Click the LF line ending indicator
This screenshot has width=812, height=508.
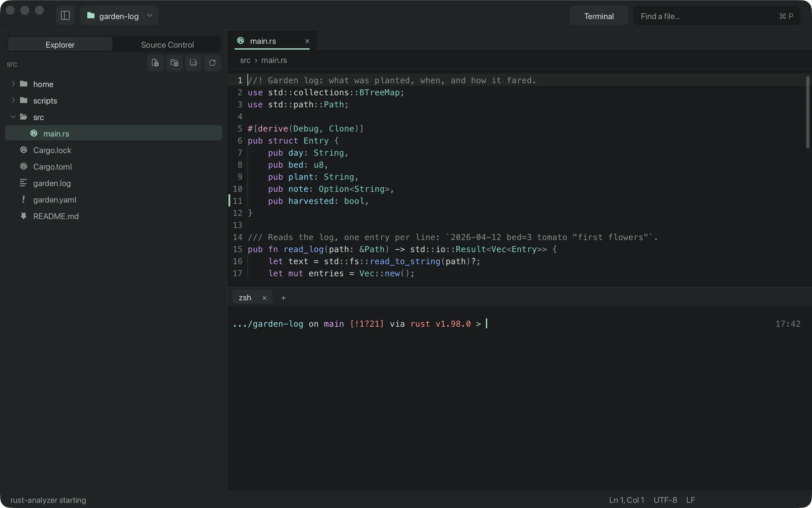tap(691, 500)
